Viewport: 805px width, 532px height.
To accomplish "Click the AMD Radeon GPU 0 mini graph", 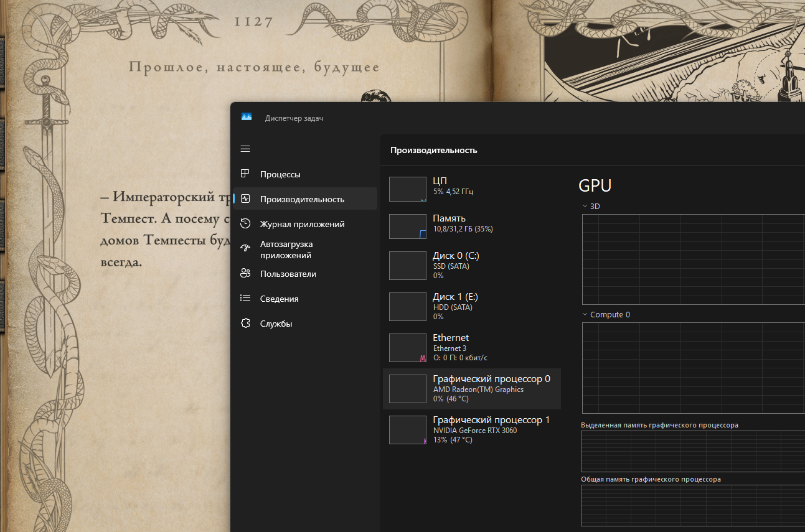I will [x=408, y=388].
